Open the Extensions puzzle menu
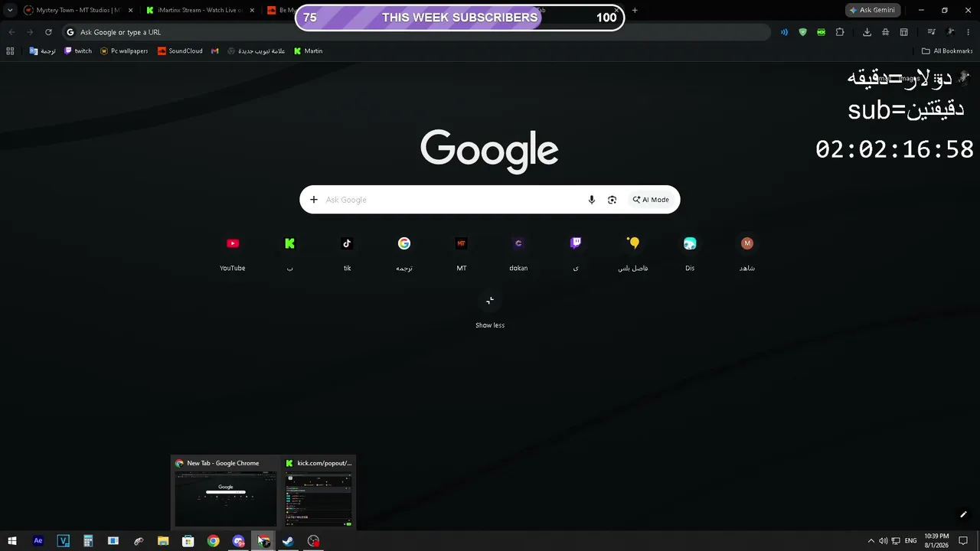The height and width of the screenshot is (551, 980). click(840, 32)
